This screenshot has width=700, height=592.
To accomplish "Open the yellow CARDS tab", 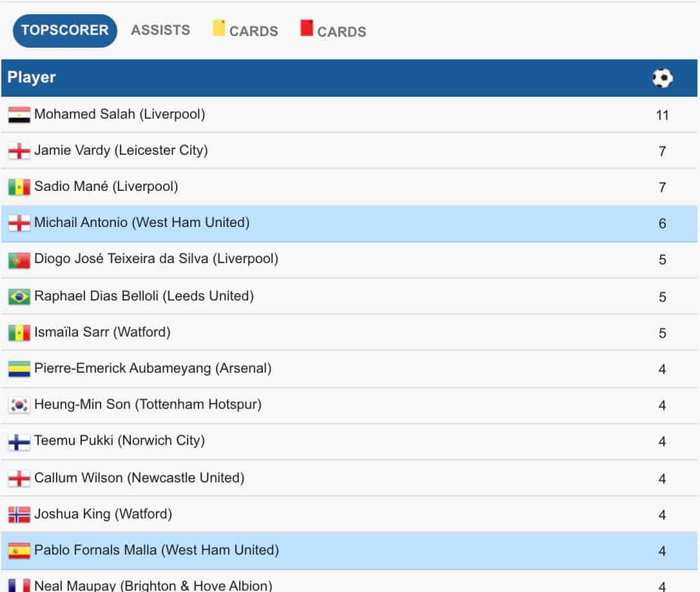I will [x=246, y=30].
